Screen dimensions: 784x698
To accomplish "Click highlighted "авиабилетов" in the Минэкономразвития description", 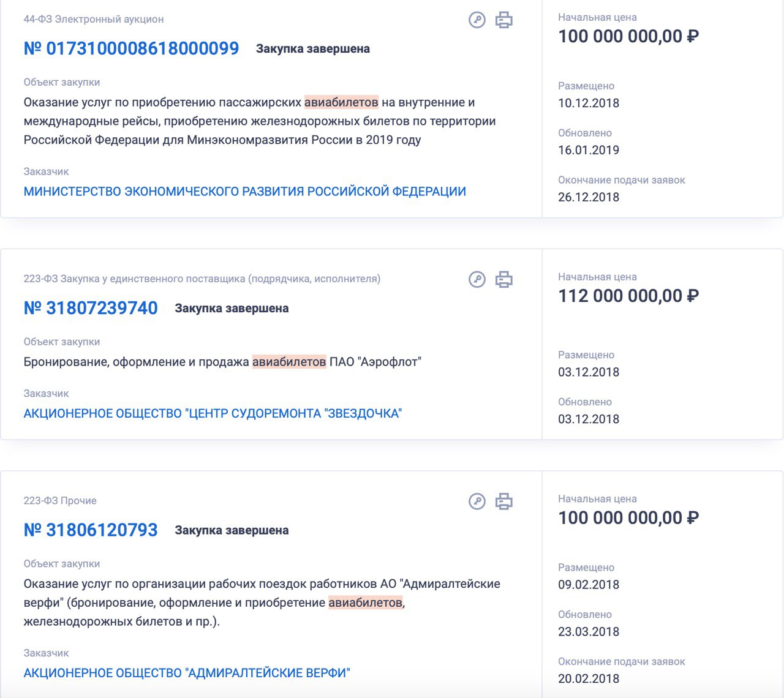I will click(x=341, y=102).
